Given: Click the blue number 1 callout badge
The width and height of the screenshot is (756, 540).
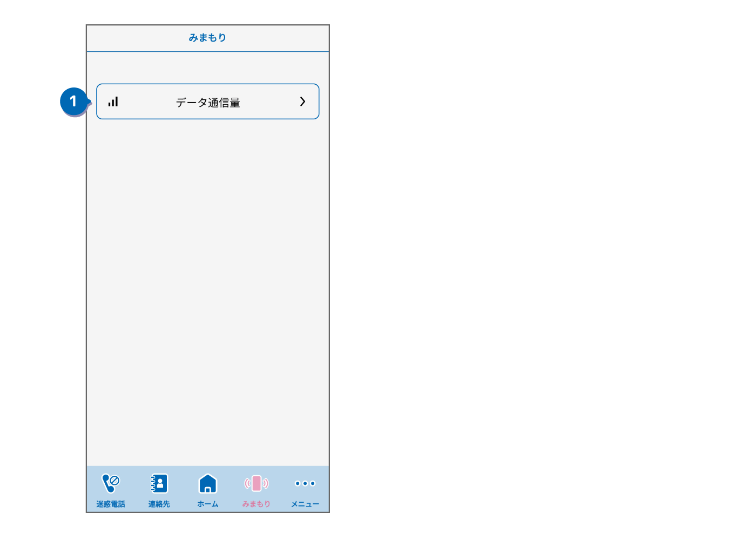Looking at the screenshot, I should (x=73, y=102).
